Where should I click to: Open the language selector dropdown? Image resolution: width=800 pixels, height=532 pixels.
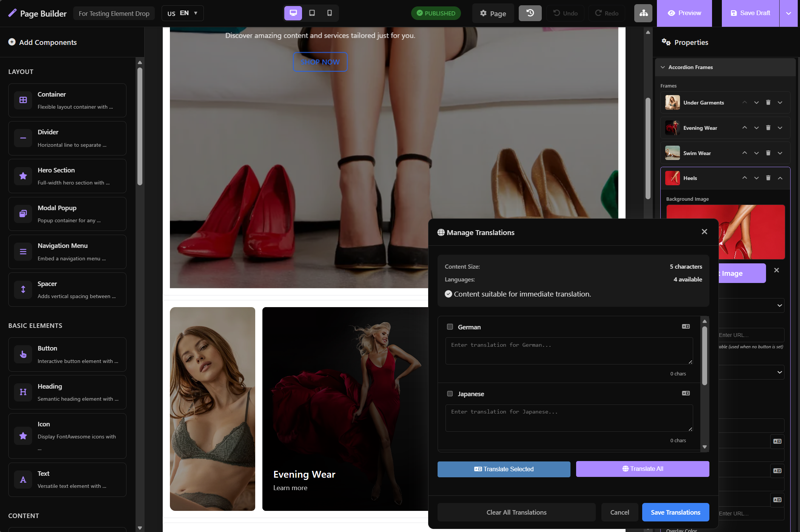tap(183, 13)
